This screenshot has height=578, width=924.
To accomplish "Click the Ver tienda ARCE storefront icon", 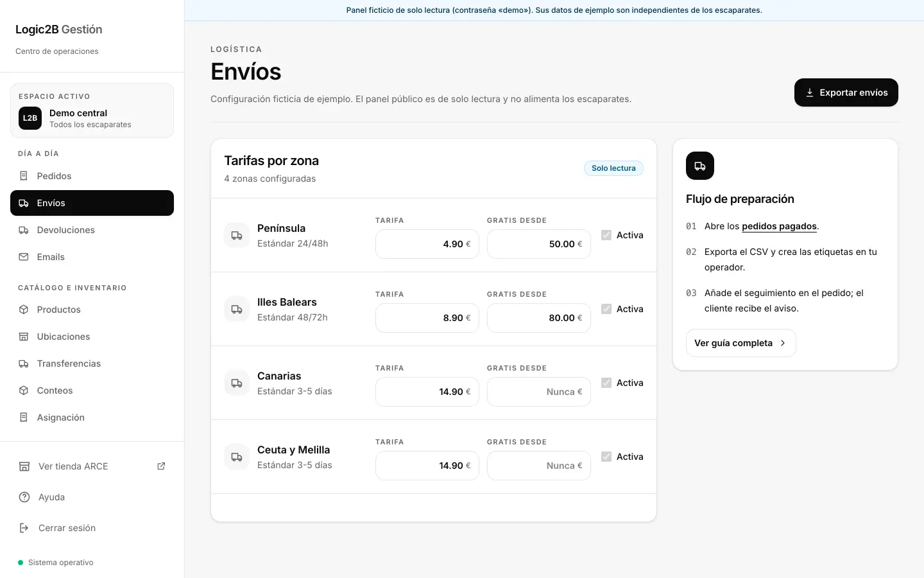I will click(24, 466).
